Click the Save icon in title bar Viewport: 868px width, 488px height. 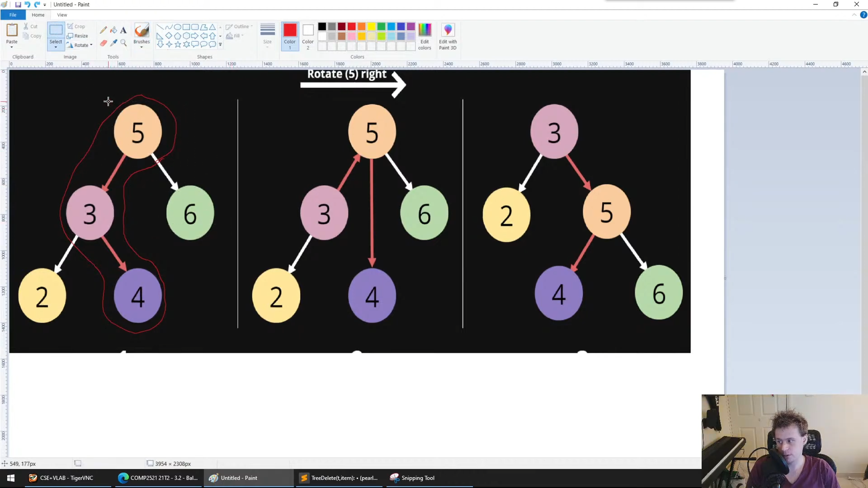[18, 5]
